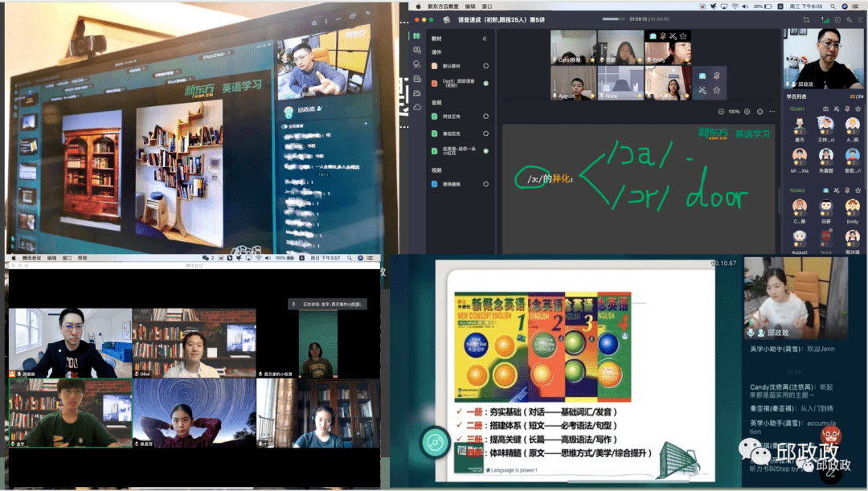
Task: Open the 泰坦尼克 audio file entry
Action: [x=451, y=133]
